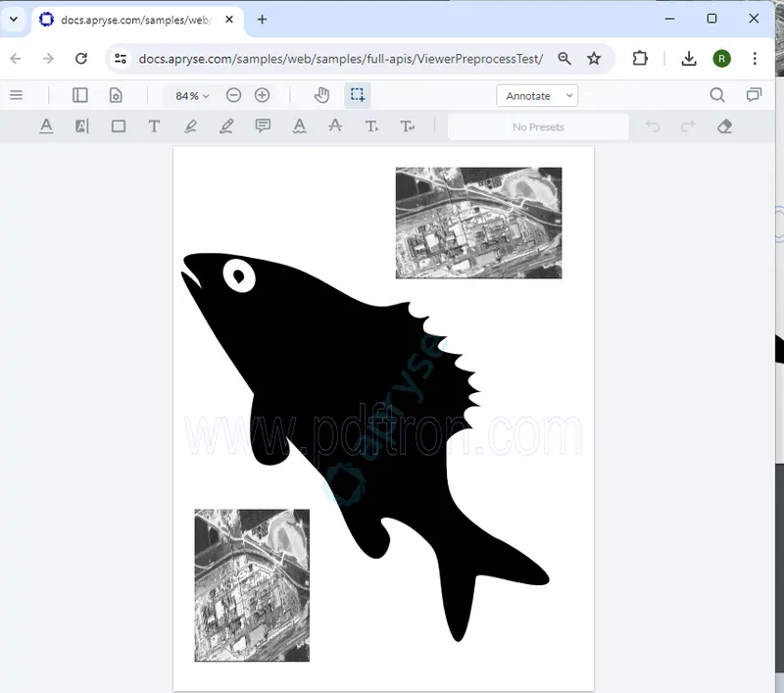
Task: Open the Annotate ribbon dropdown
Action: 537,95
